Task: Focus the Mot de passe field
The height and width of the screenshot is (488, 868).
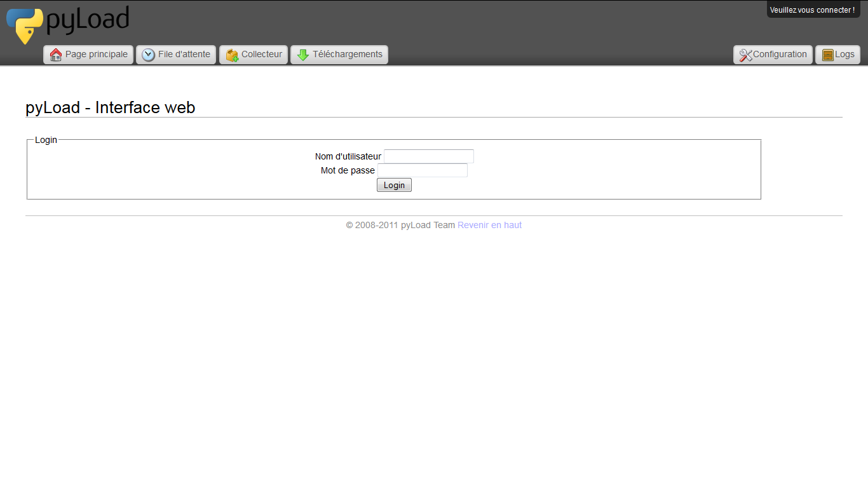Action: (x=423, y=170)
